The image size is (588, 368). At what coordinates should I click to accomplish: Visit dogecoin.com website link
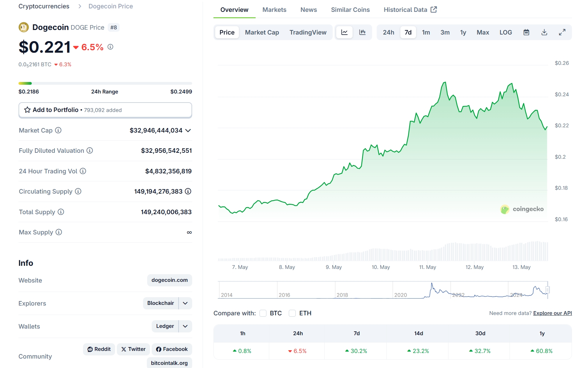169,280
